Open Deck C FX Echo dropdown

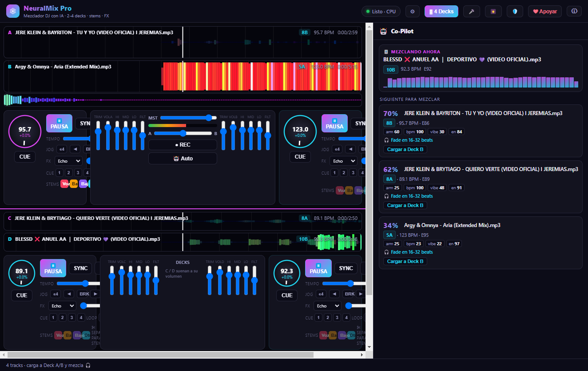(62, 306)
